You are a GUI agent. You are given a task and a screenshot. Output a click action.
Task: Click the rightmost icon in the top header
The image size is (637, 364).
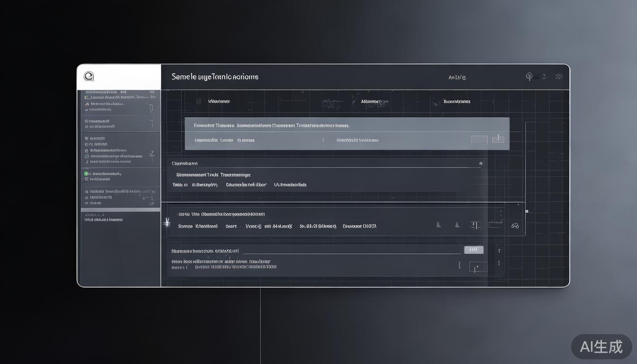click(559, 76)
